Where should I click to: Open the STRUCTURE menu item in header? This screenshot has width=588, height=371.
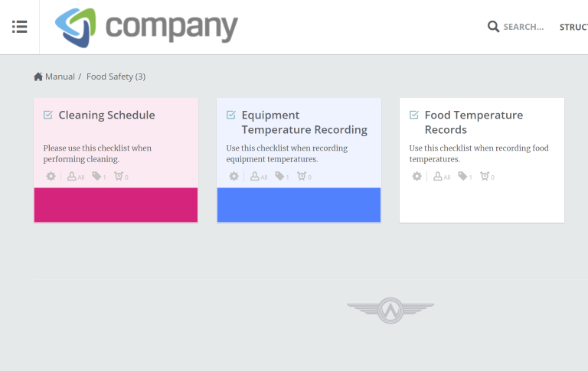point(573,27)
